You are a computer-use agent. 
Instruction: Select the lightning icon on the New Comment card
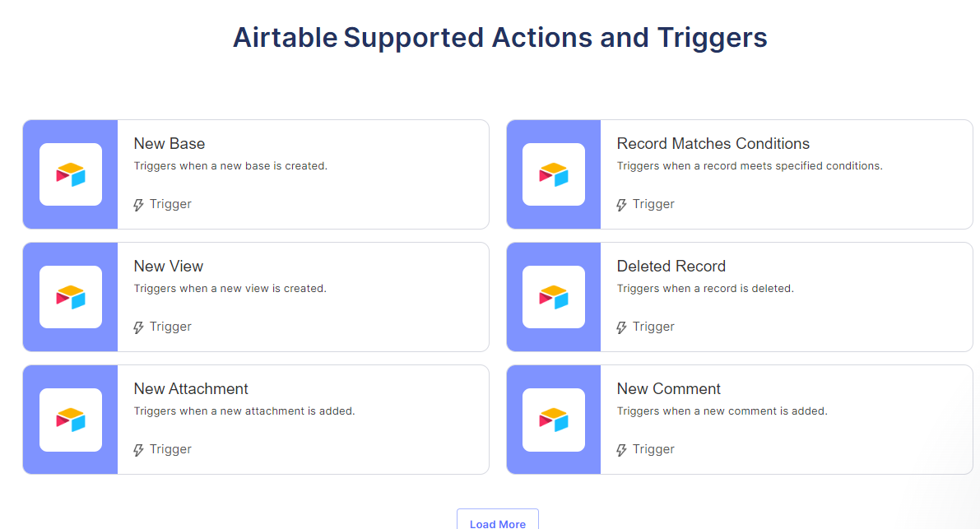620,449
